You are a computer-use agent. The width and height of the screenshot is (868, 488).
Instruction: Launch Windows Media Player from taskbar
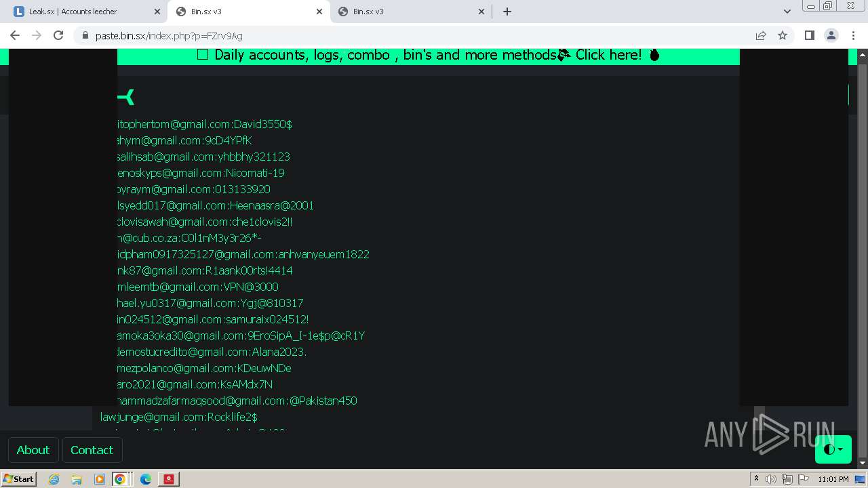tap(100, 479)
